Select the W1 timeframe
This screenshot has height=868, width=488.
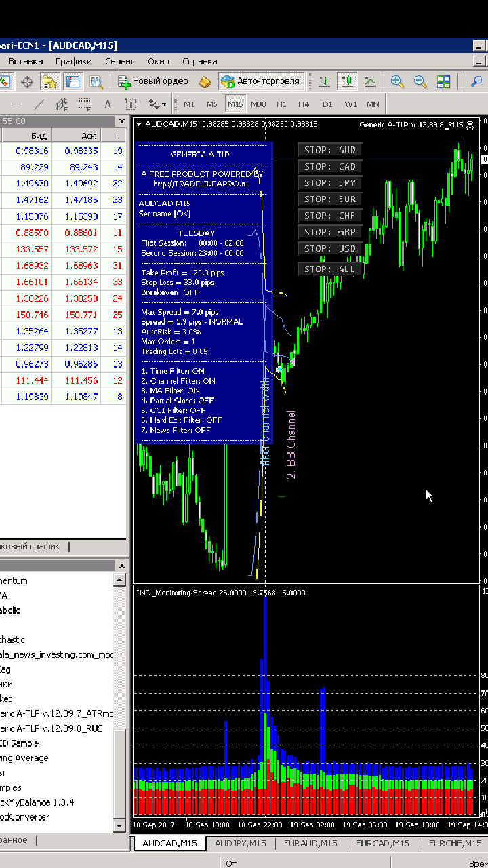tap(350, 104)
